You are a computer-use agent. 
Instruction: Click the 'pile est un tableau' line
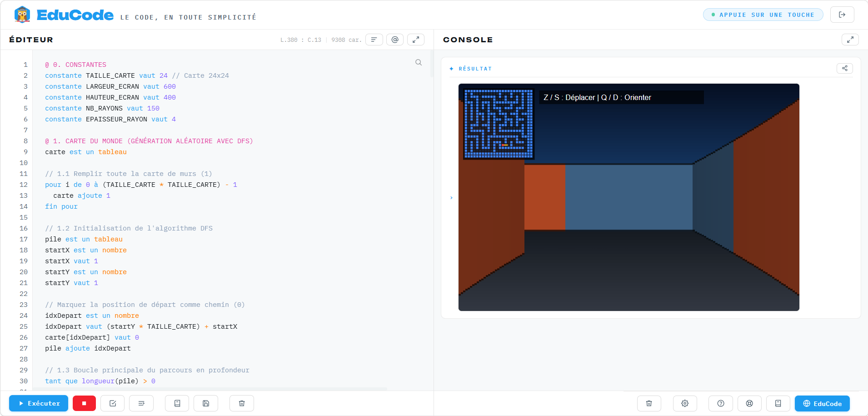pyautogui.click(x=84, y=239)
